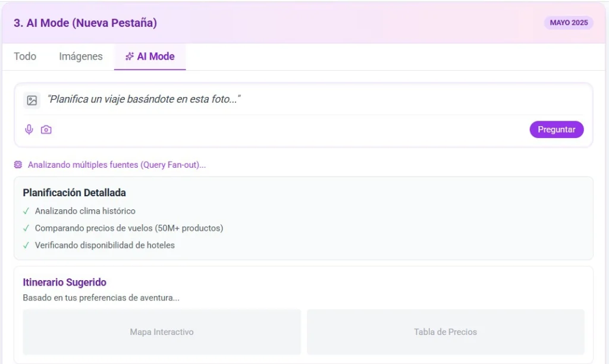Open the Mapa Interactivo panel
The image size is (609, 364).
[x=162, y=332]
